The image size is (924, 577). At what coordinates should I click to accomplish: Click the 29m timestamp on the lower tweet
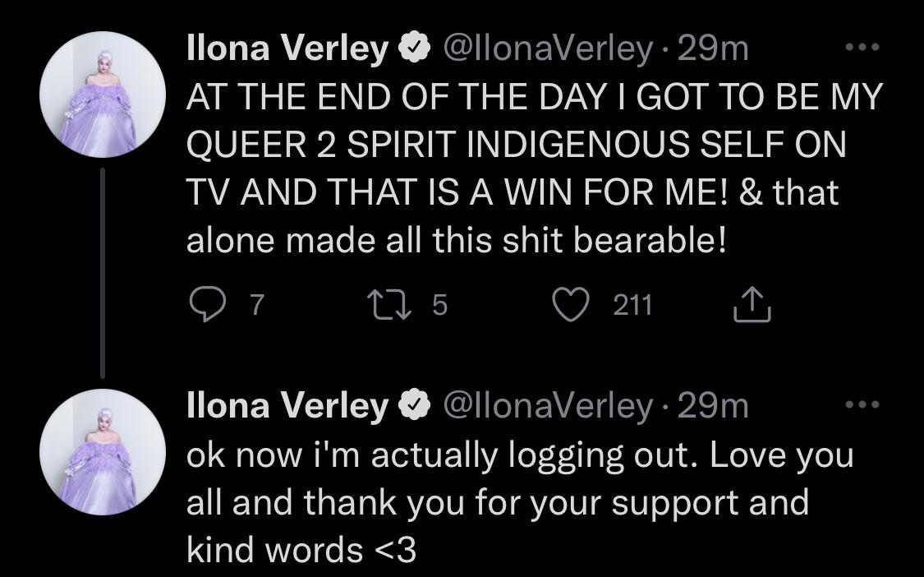713,405
